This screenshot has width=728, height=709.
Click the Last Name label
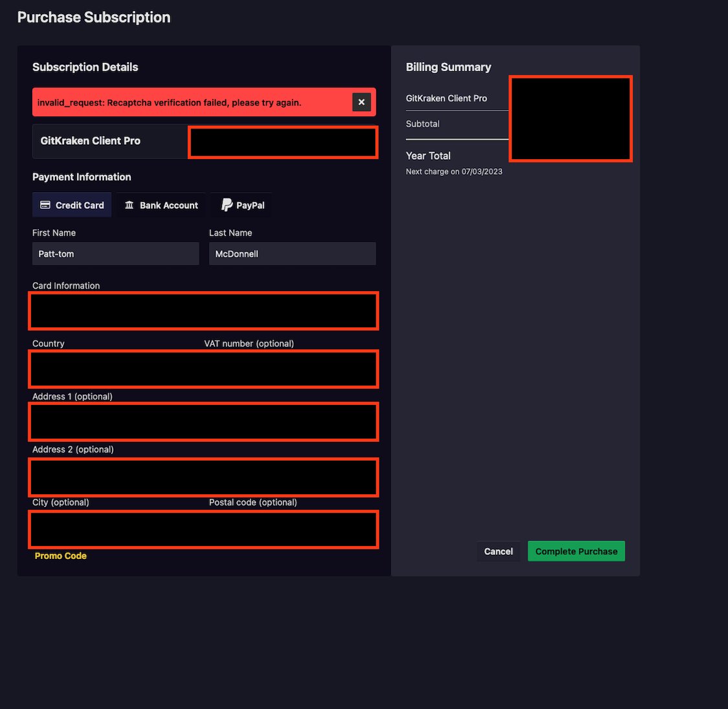pyautogui.click(x=231, y=233)
